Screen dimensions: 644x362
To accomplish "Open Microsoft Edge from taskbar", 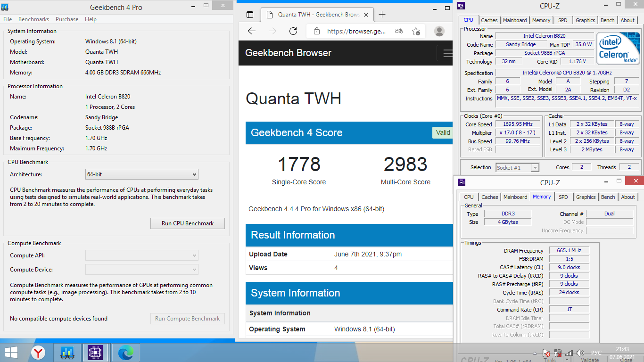I will click(x=125, y=352).
